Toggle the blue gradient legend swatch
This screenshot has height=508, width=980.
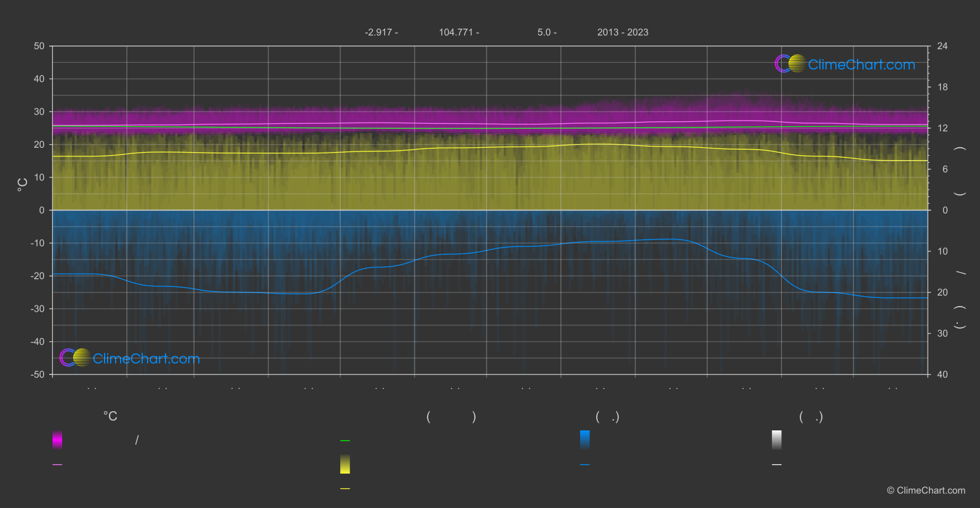tap(585, 440)
